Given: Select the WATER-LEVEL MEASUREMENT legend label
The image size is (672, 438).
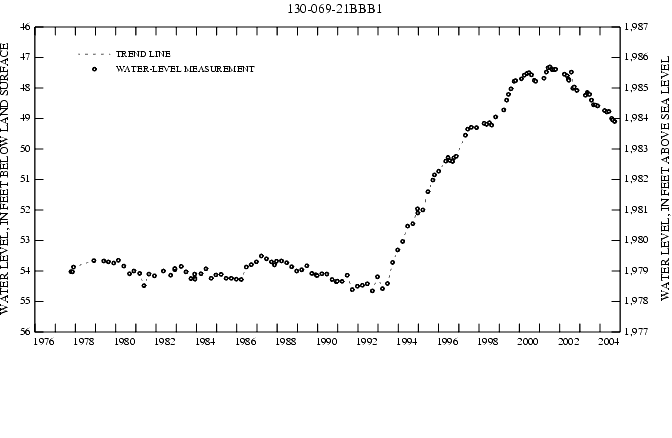Looking at the screenshot, I should [185, 69].
